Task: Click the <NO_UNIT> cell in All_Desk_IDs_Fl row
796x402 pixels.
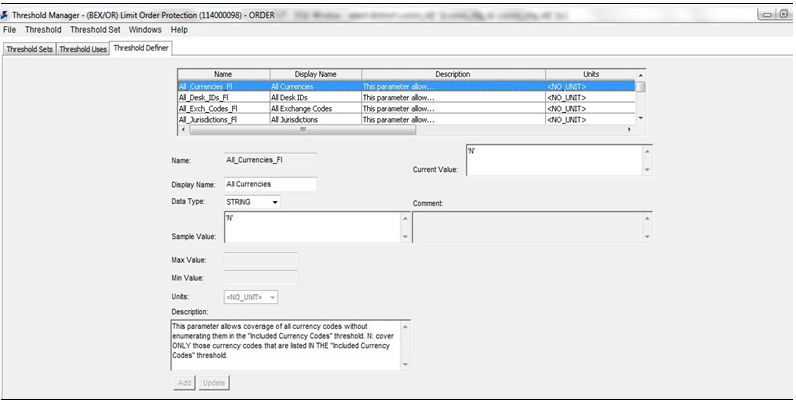Action: [x=590, y=97]
